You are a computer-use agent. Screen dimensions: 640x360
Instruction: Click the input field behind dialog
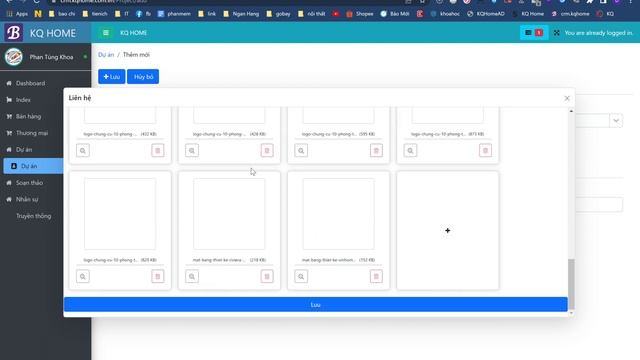[599, 204]
